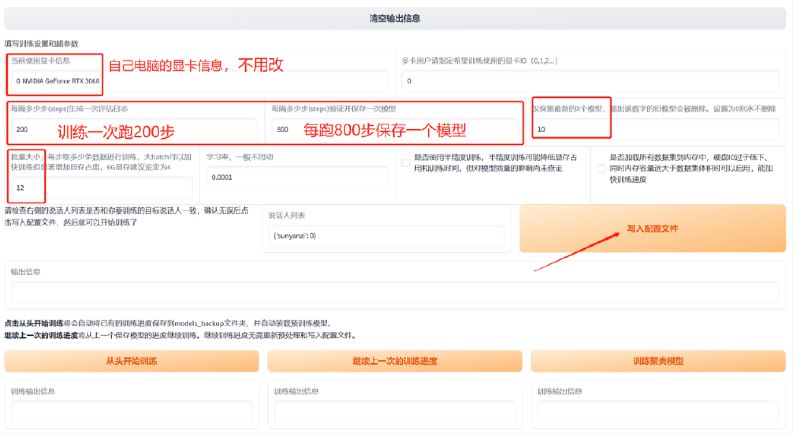Viewport: 800px width, 443px height.
Task: Tick the 加载所有数据集到内存 checkbox
Action: [602, 168]
